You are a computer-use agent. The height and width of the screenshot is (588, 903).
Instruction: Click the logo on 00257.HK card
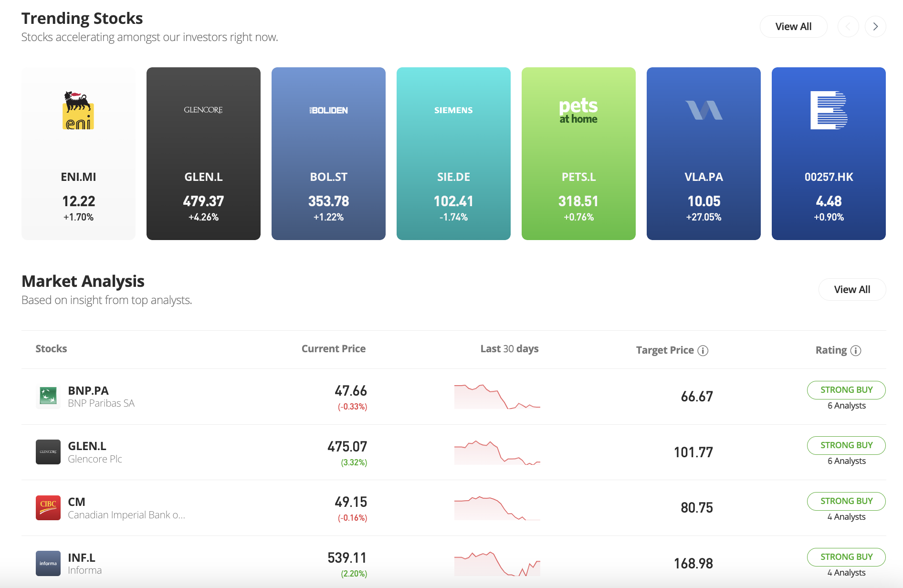(829, 110)
